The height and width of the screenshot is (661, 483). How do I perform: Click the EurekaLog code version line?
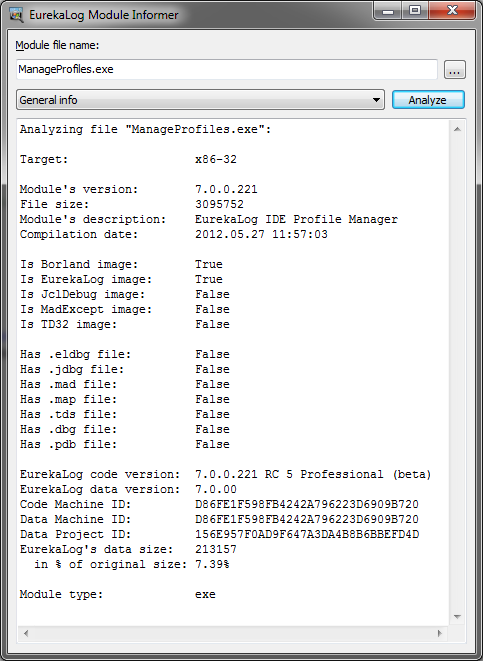pos(225,474)
